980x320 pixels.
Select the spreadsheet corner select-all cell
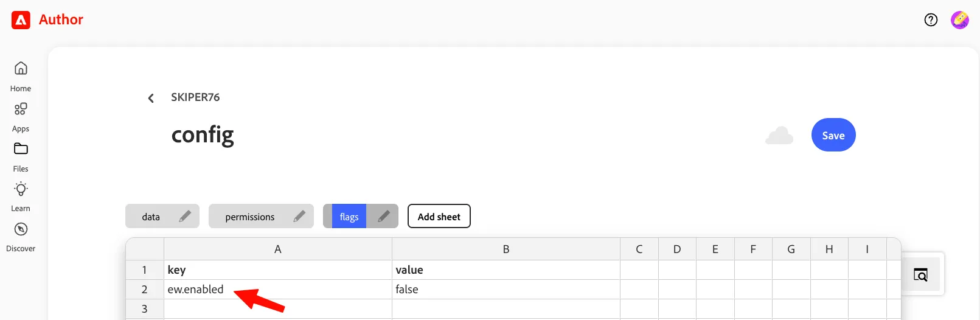[145, 249]
